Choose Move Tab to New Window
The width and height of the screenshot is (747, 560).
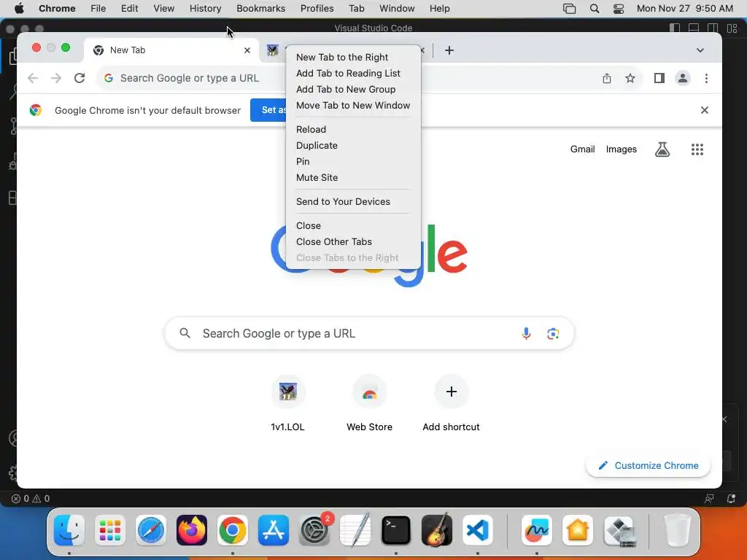353,105
